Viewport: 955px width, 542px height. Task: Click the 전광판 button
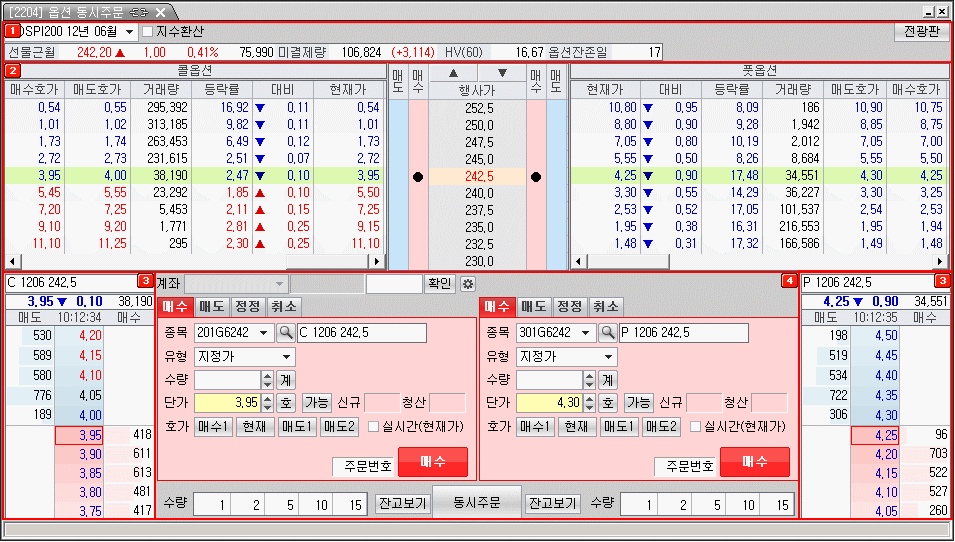(x=920, y=31)
